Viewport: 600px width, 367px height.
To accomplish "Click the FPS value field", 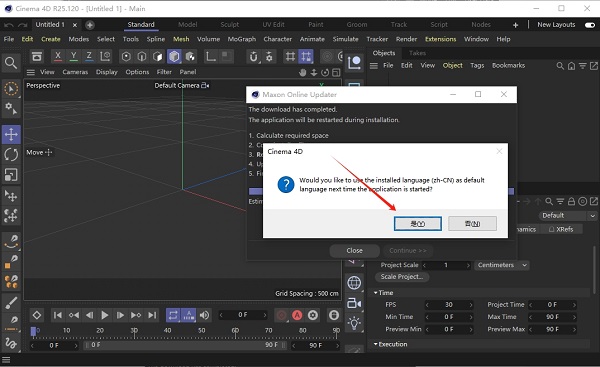I will [449, 305].
